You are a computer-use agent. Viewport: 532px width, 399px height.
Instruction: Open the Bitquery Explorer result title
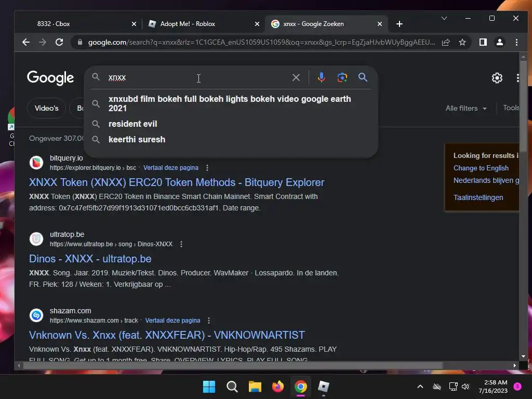click(177, 182)
